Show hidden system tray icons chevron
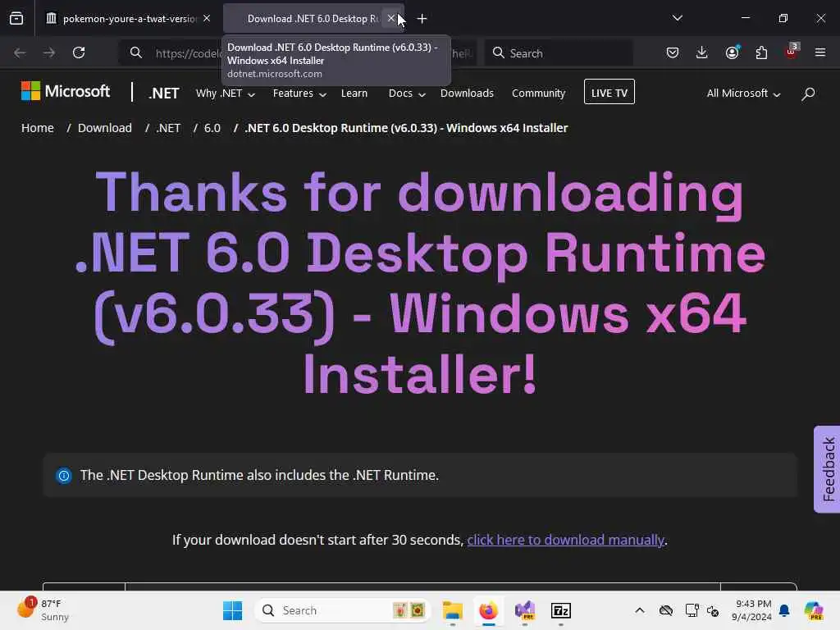840x630 pixels. click(x=640, y=610)
